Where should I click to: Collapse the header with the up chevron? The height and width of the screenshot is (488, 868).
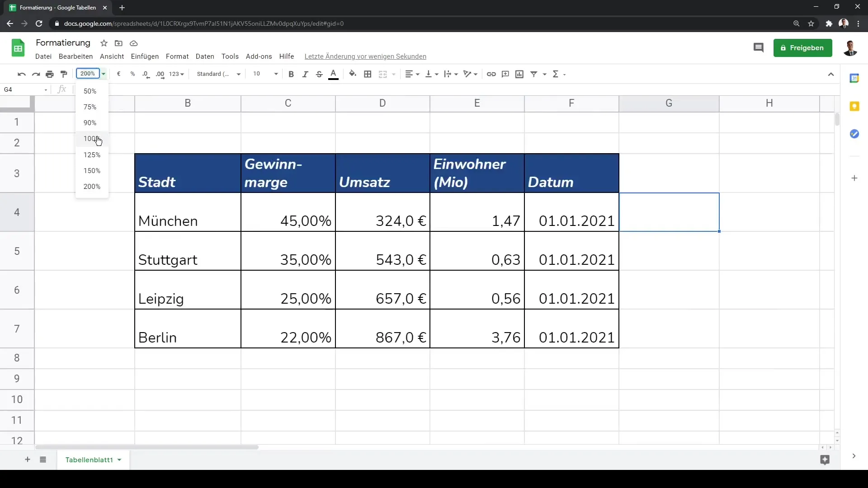[831, 74]
